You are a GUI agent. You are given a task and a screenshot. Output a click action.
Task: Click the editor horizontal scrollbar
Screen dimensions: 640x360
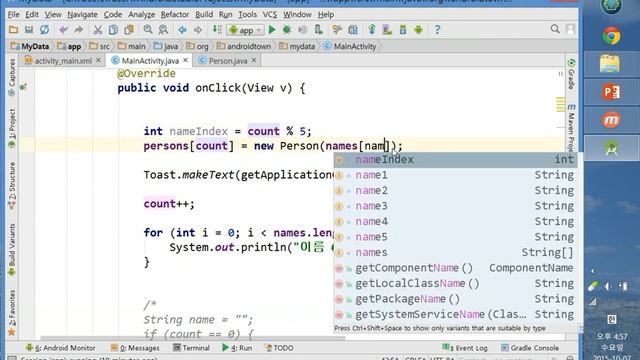tap(193, 338)
